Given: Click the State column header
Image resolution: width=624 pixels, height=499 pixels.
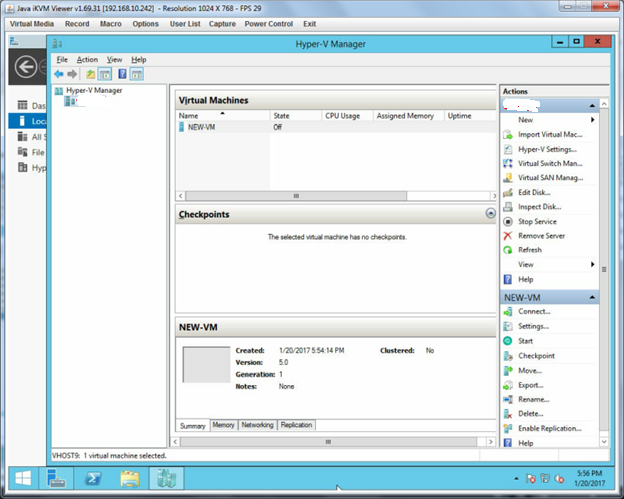Looking at the screenshot, I should [296, 116].
